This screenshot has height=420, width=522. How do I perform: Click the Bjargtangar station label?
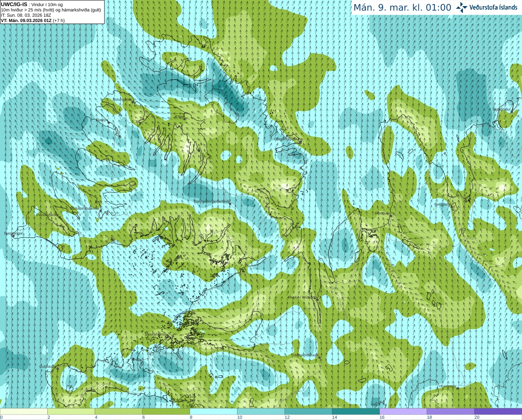(14, 233)
